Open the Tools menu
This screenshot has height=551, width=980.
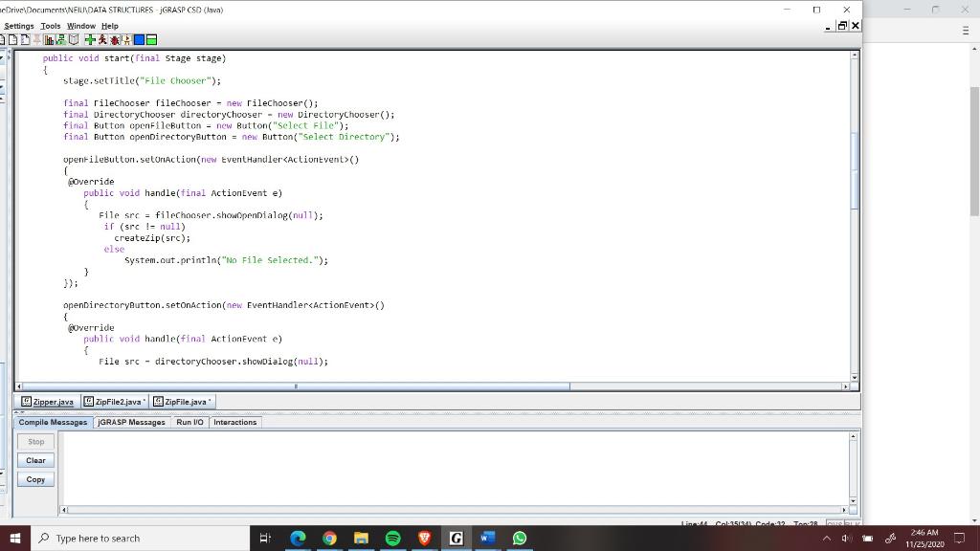coord(50,26)
